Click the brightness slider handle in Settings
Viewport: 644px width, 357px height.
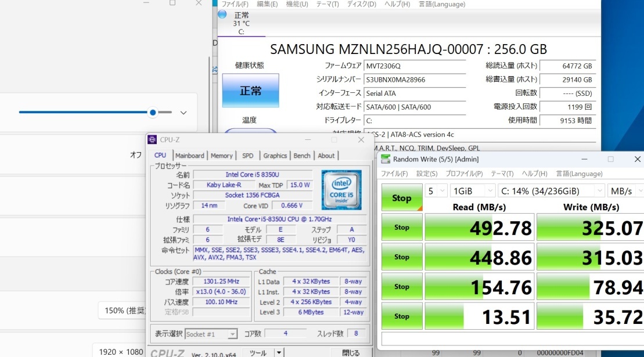click(153, 112)
